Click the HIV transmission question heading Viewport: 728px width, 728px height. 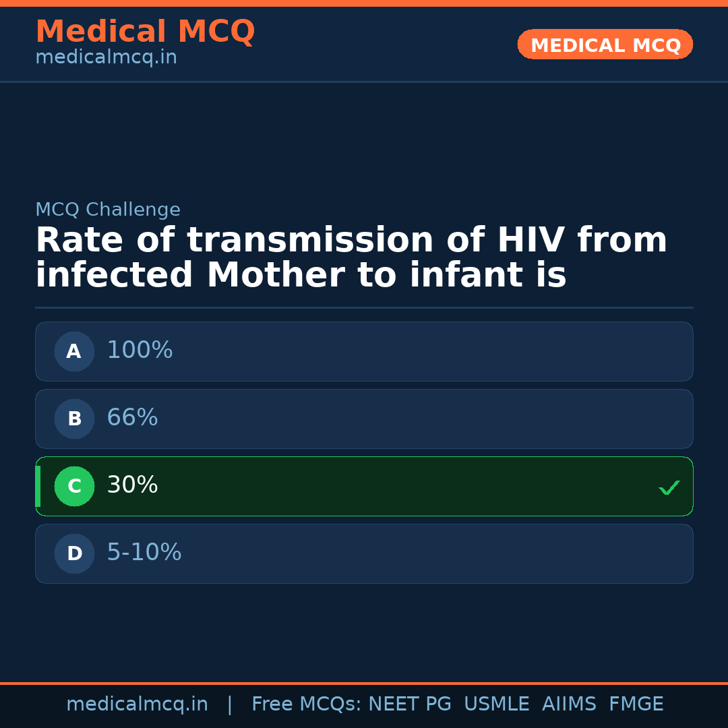click(x=351, y=258)
